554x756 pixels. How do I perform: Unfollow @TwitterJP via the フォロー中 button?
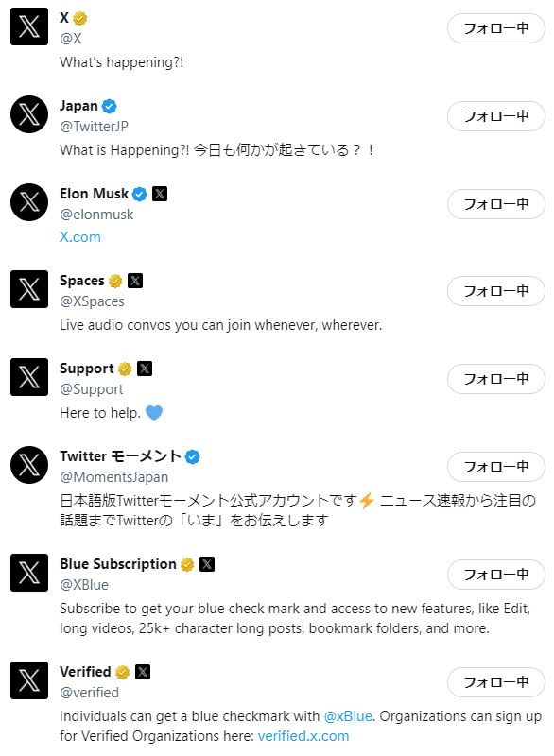(495, 115)
